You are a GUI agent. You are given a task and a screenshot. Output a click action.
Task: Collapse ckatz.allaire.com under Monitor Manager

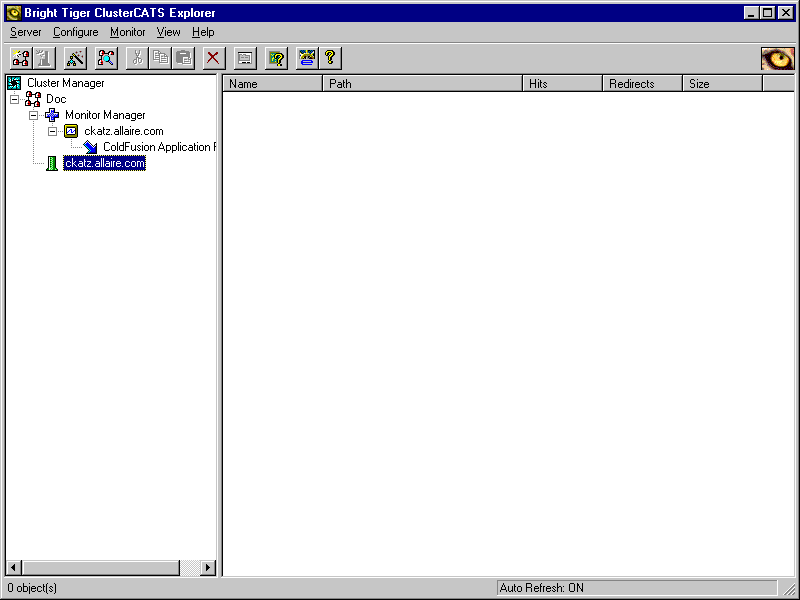52,131
